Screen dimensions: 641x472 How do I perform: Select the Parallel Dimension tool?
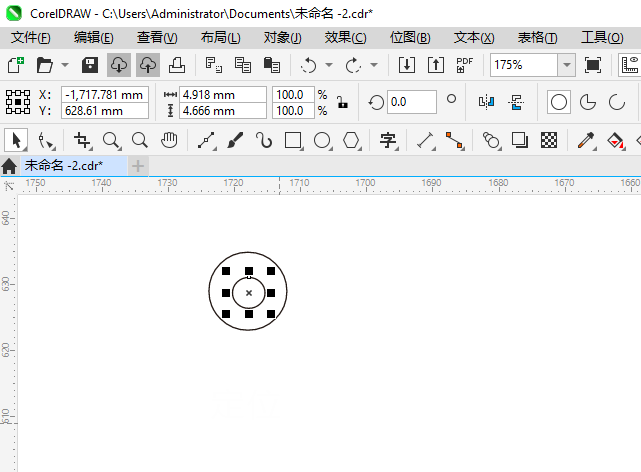(x=426, y=141)
